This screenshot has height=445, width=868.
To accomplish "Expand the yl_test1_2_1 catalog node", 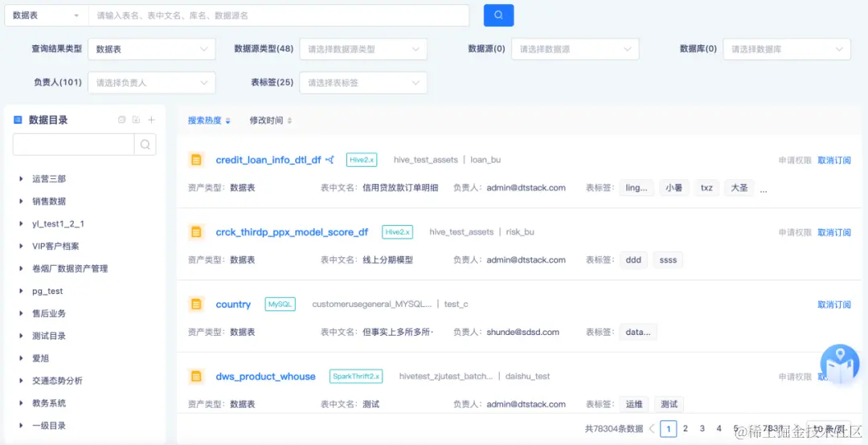I will click(x=21, y=223).
